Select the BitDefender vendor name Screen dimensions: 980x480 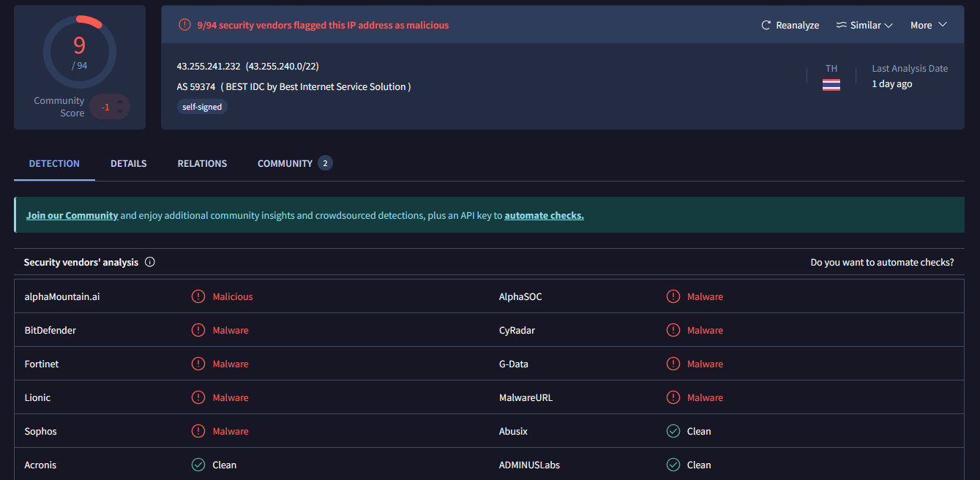click(51, 330)
